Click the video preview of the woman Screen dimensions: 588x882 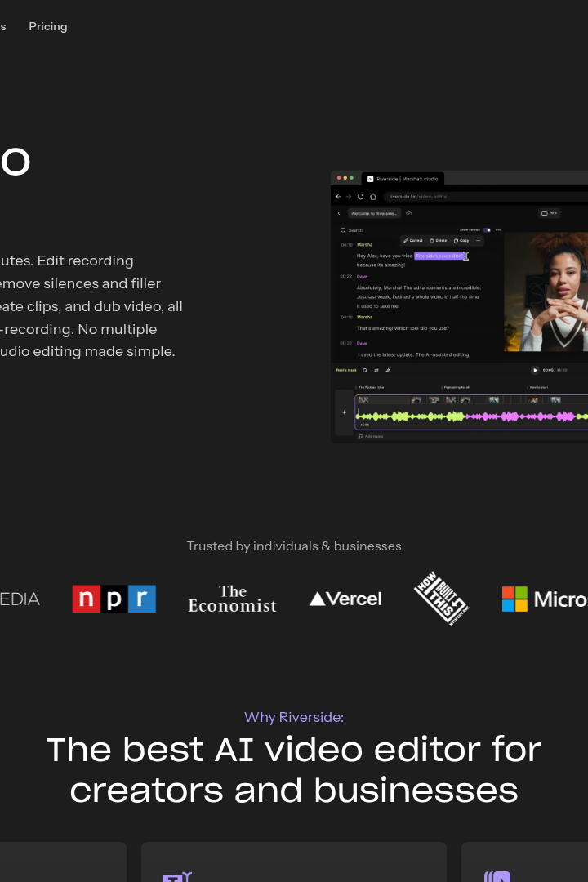[546, 292]
